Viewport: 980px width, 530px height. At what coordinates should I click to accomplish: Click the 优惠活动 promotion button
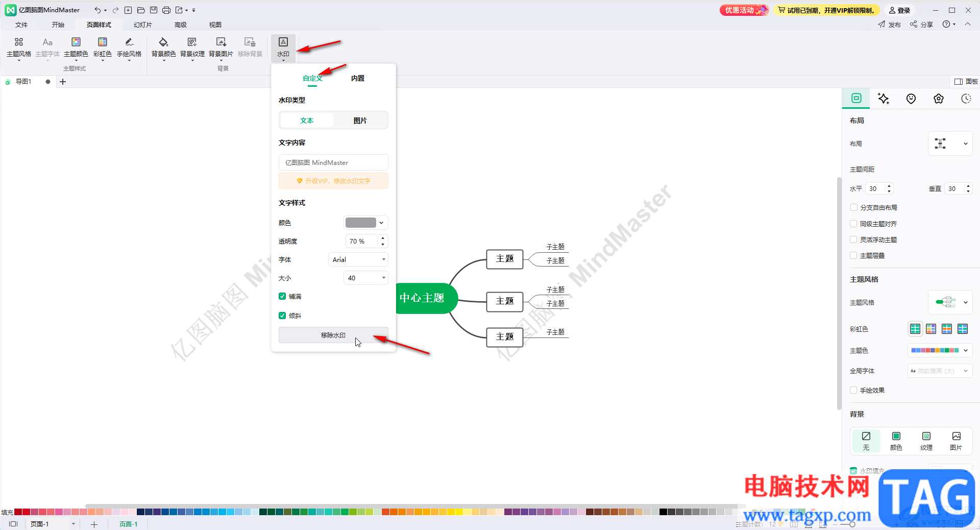[x=744, y=10]
